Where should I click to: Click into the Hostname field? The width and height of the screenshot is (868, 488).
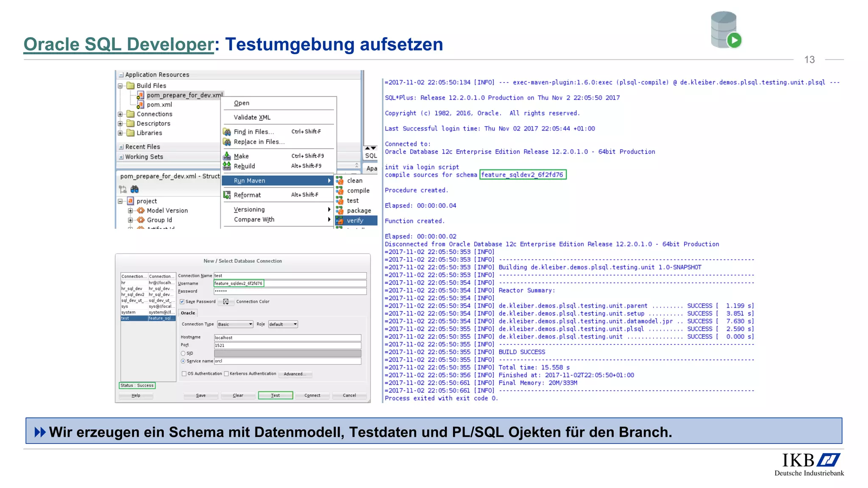(288, 338)
